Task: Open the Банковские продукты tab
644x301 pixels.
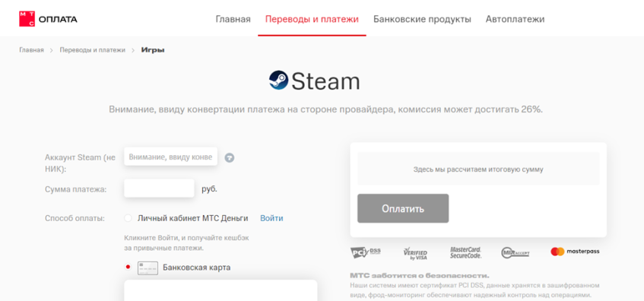Action: click(x=422, y=19)
